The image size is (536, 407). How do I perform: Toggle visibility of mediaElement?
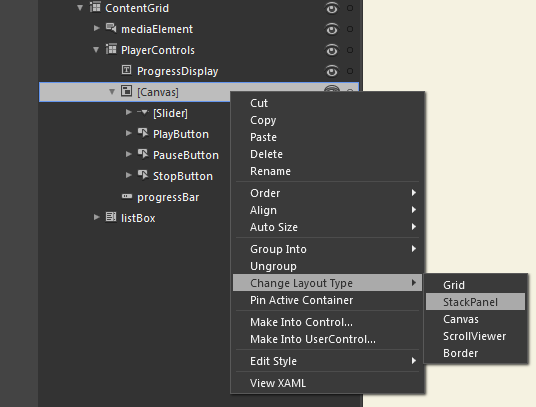(x=331, y=29)
